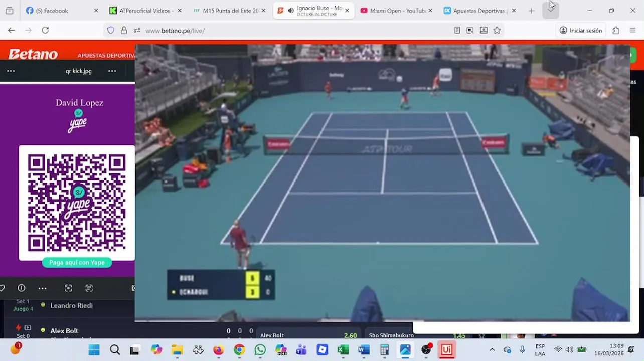Open clock showing 13:09 16/03/2026
The image size is (644, 361).
click(609, 350)
